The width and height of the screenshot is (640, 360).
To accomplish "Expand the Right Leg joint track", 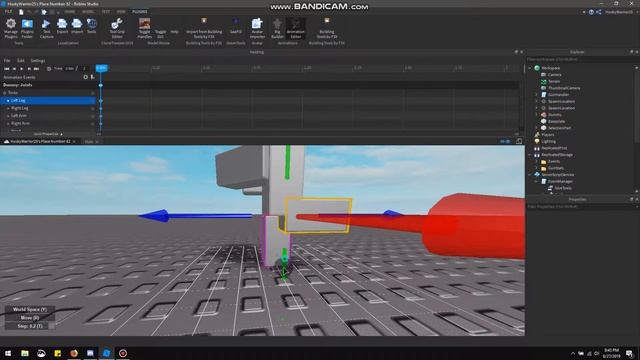I will pyautogui.click(x=8, y=108).
